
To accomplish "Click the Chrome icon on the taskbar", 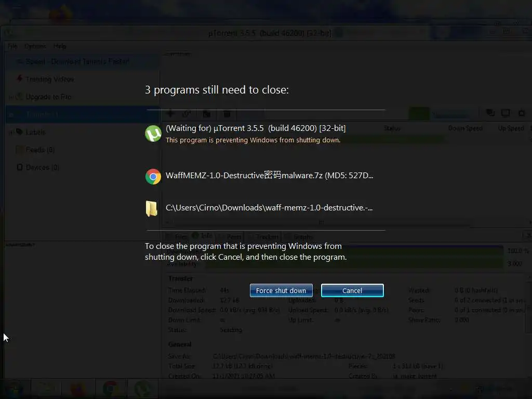I will click(x=111, y=389).
